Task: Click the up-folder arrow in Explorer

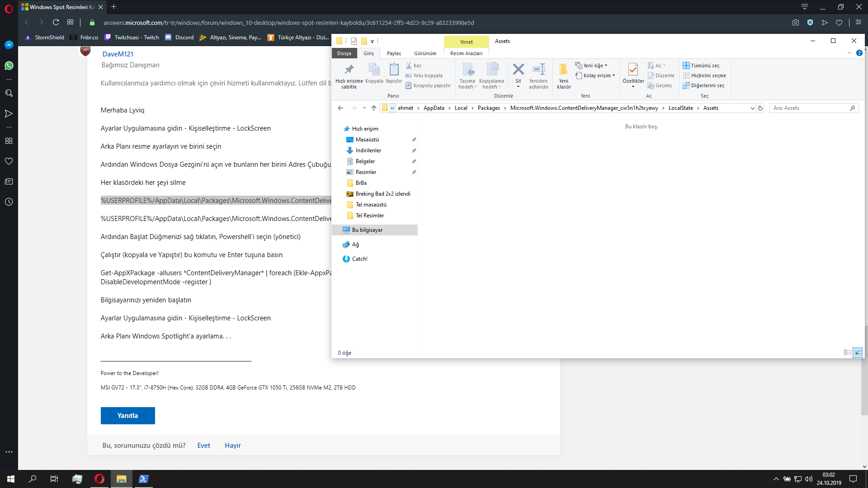Action: coord(373,108)
